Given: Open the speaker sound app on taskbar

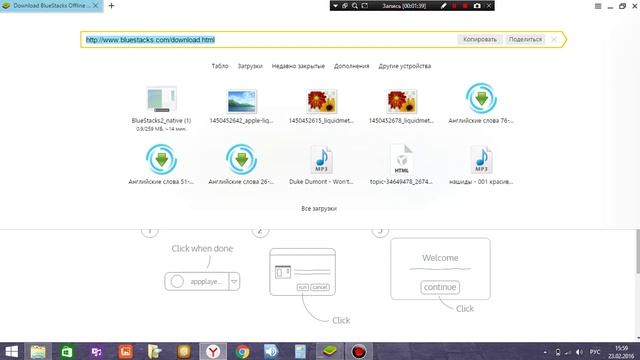Looking at the screenshot, I should click(x=271, y=351).
